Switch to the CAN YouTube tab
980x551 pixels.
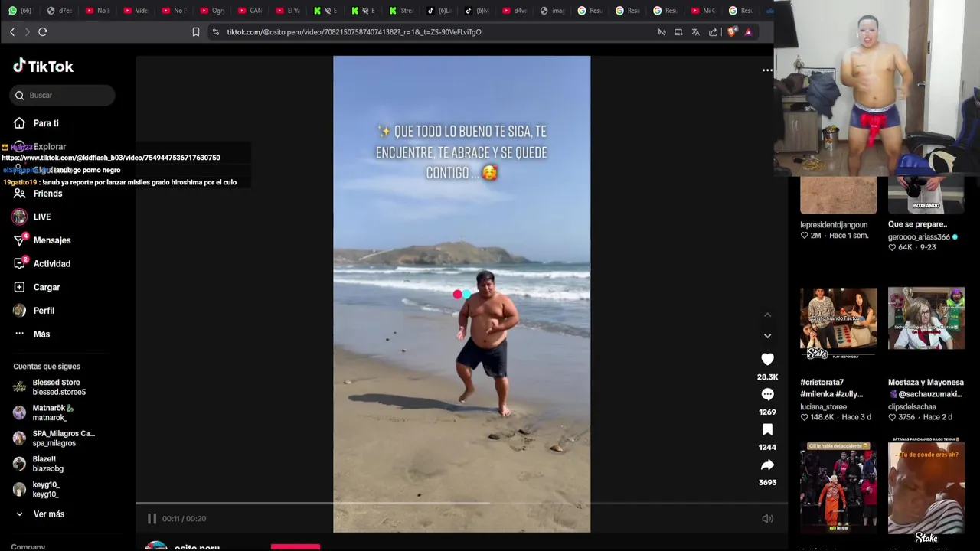pyautogui.click(x=250, y=11)
